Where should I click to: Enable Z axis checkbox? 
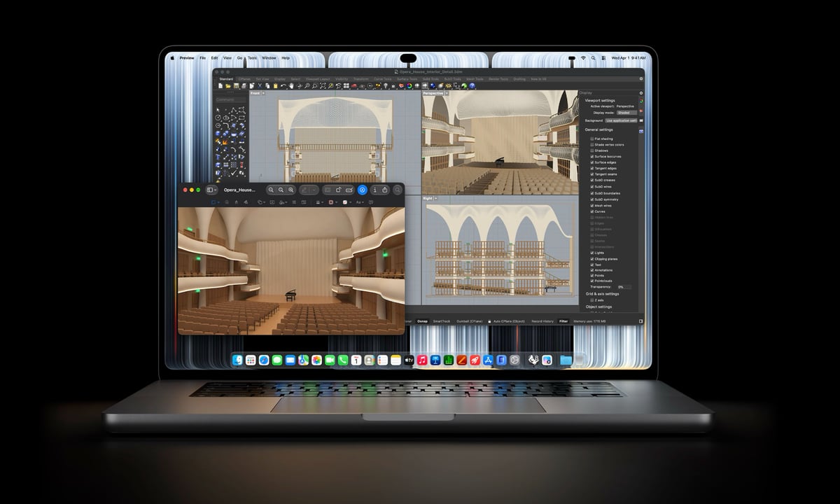point(592,300)
